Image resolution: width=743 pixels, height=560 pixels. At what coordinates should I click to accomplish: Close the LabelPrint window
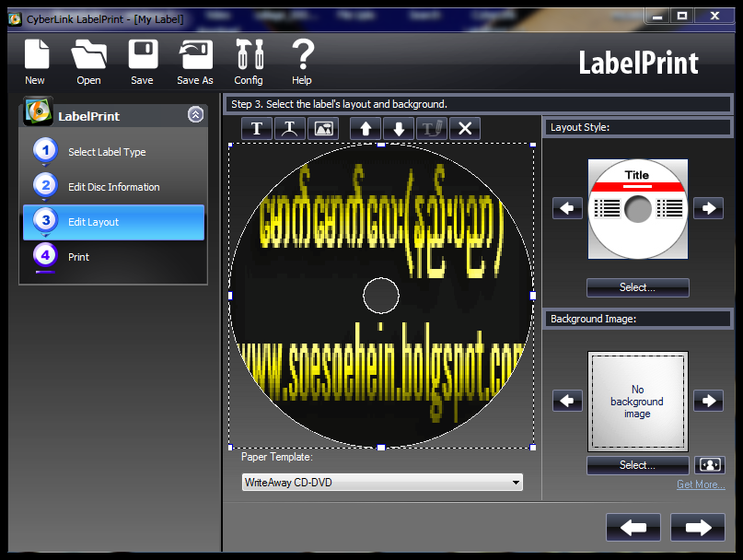point(714,17)
